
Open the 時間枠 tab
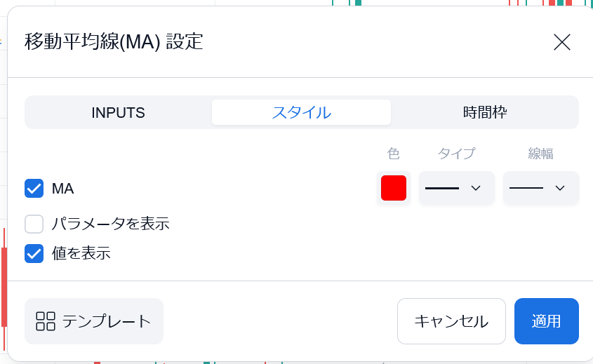point(485,112)
